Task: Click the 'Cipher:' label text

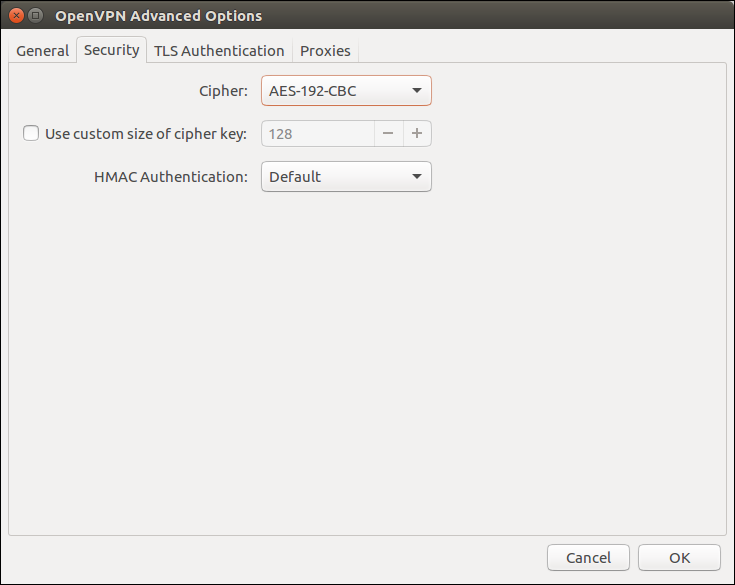Action: tap(223, 91)
